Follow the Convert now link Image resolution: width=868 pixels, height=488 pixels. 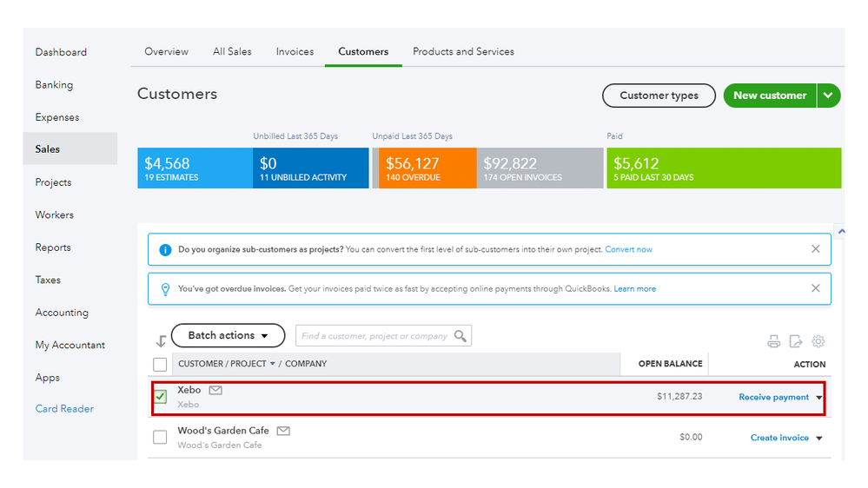pos(628,250)
